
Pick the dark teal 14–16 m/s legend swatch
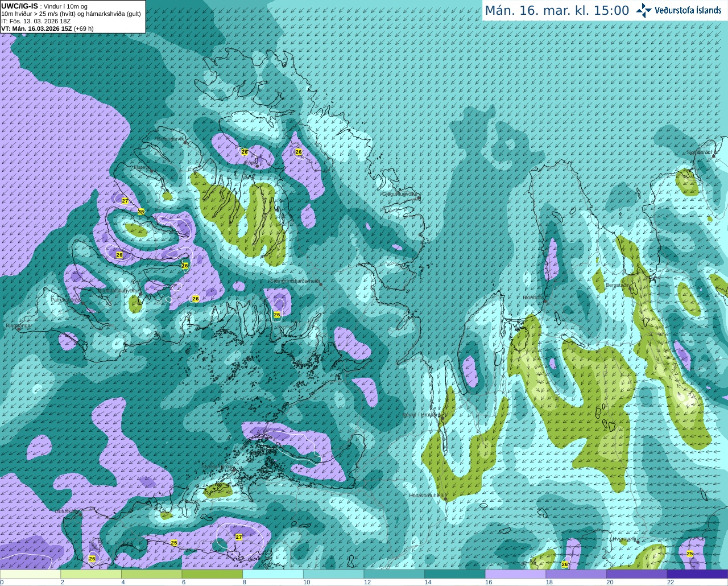pos(455,574)
